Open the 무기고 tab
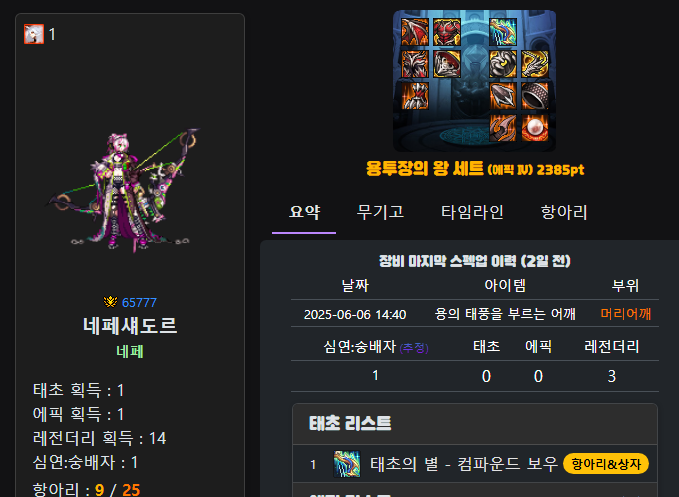Image resolution: width=679 pixels, height=497 pixels. tap(380, 213)
